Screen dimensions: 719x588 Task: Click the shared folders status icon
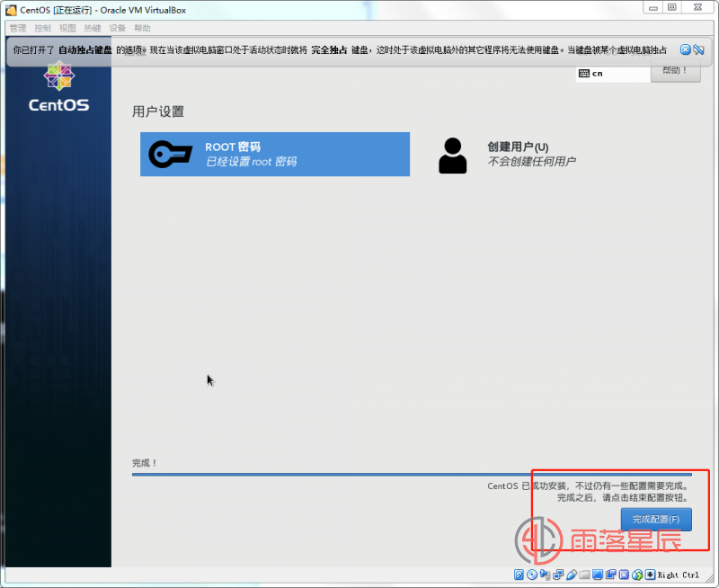click(x=585, y=575)
